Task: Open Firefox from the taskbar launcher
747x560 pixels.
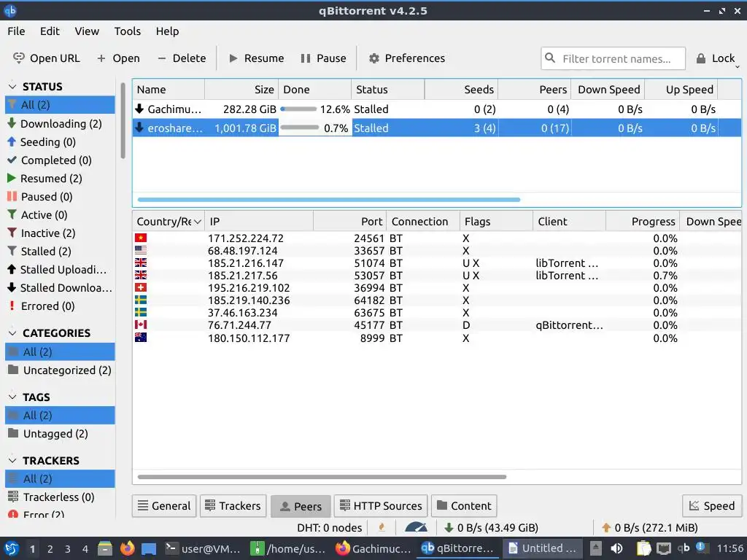Action: (127, 548)
